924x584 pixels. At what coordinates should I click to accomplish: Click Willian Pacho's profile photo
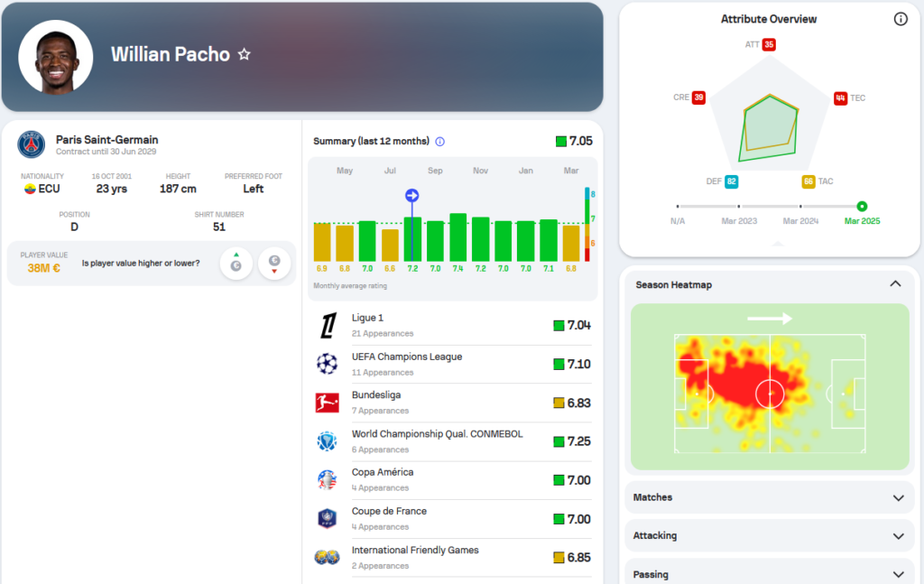pos(56,57)
